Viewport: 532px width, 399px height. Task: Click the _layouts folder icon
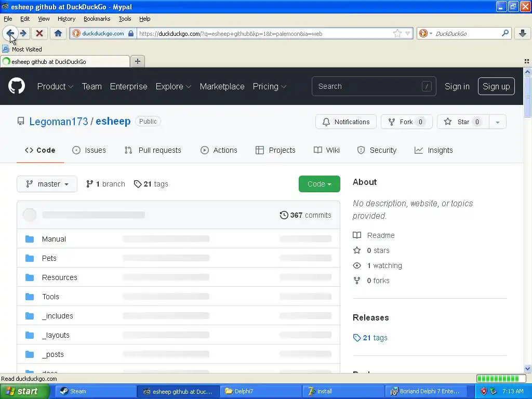[x=30, y=335]
